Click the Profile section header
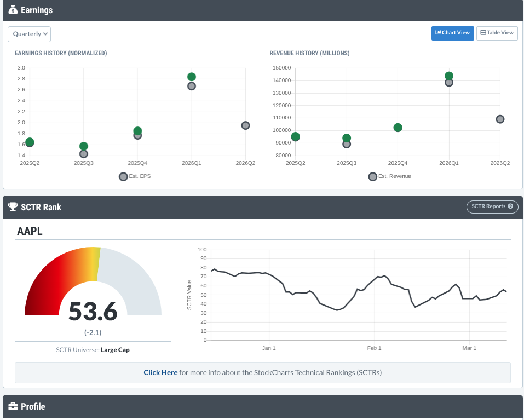The height and width of the screenshot is (420, 524). coord(263,407)
